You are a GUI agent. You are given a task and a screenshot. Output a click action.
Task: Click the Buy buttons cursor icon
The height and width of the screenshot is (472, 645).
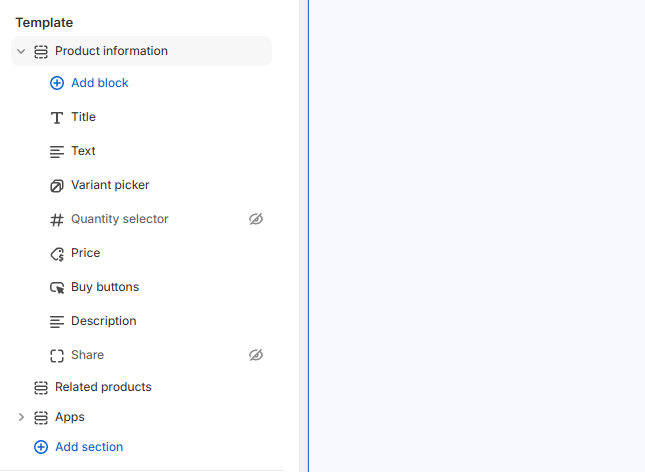[57, 288]
